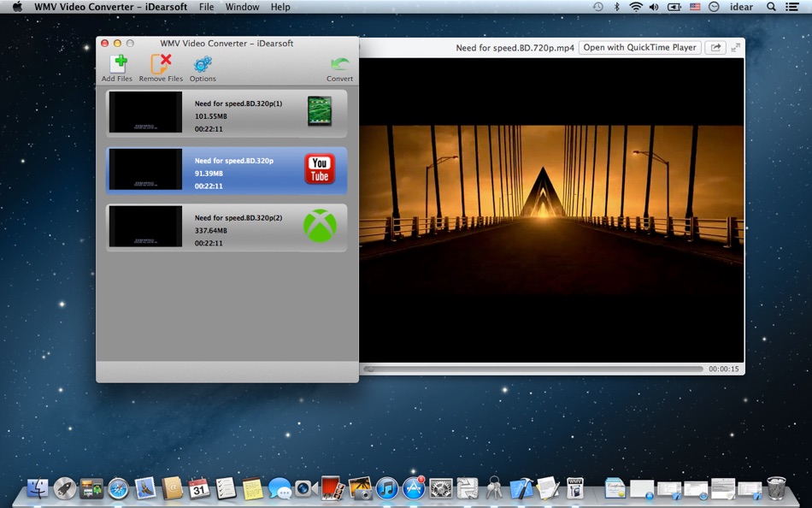
Task: Open the Help menu
Action: point(280,7)
